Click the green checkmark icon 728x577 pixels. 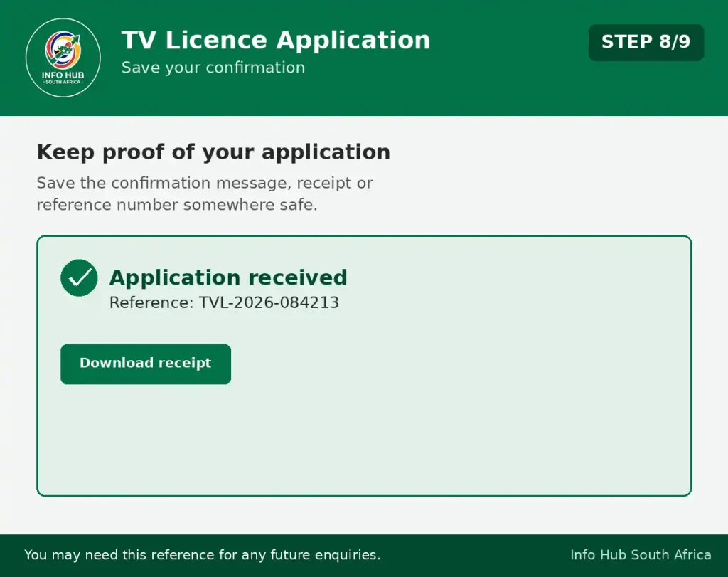pyautogui.click(x=79, y=277)
